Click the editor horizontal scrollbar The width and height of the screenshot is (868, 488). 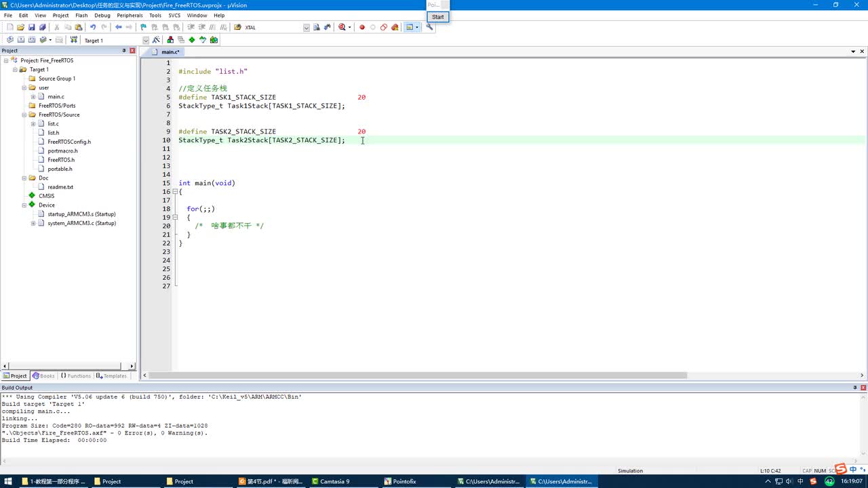click(x=418, y=375)
